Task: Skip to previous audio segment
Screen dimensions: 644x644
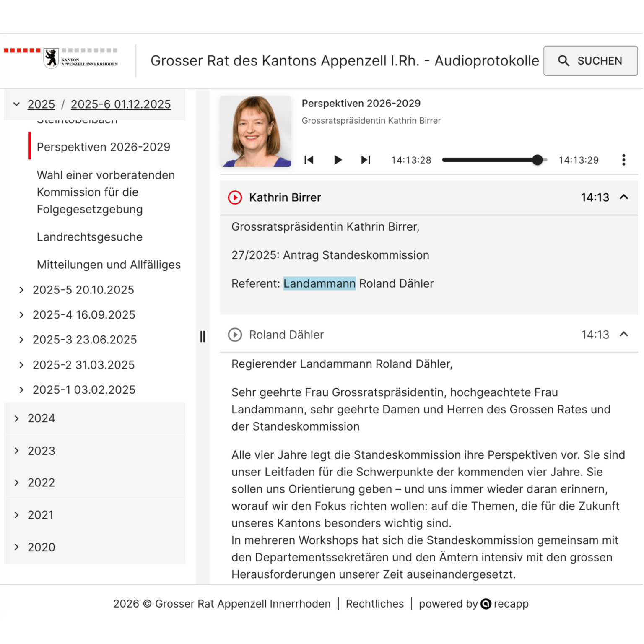Action: (x=309, y=160)
